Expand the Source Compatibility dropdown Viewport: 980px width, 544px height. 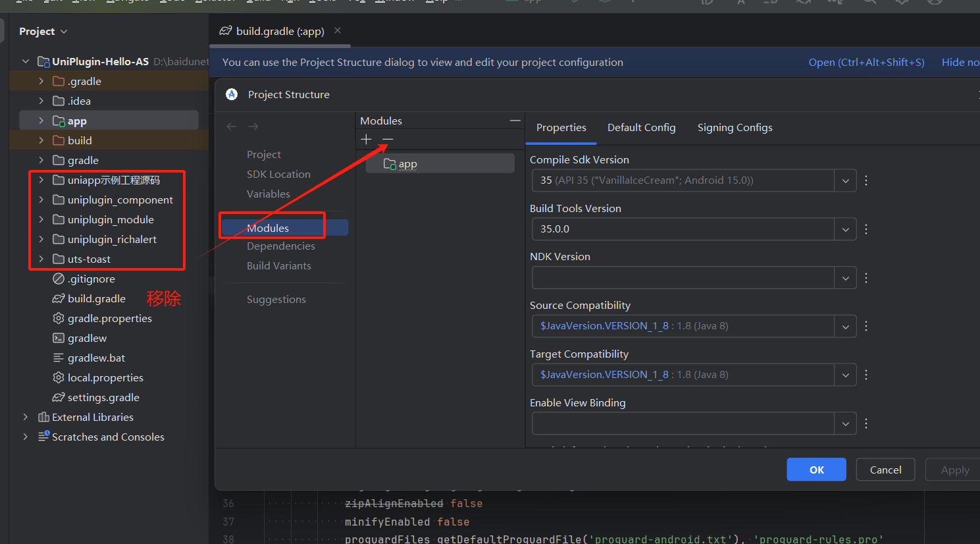[845, 326]
